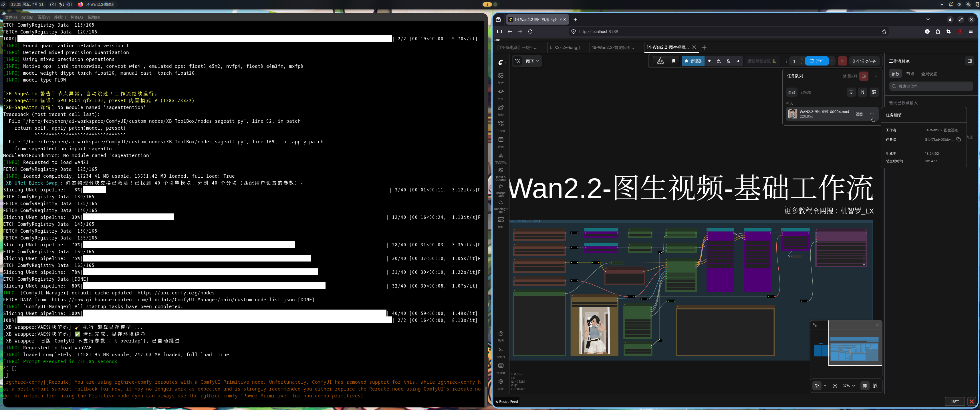Toggle the workflow overview panel icon
The height and width of the screenshot is (410, 980).
pyautogui.click(x=969, y=61)
